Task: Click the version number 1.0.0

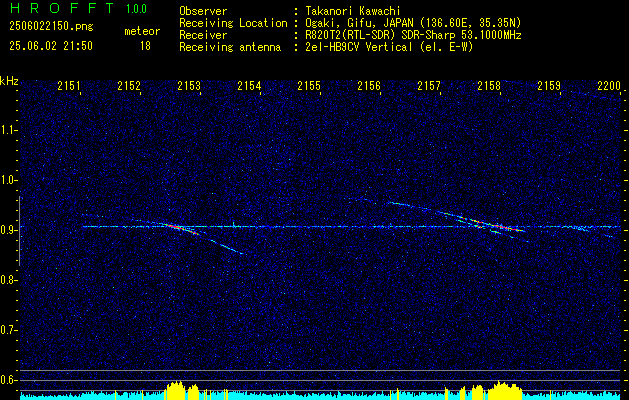Action: coord(136,9)
